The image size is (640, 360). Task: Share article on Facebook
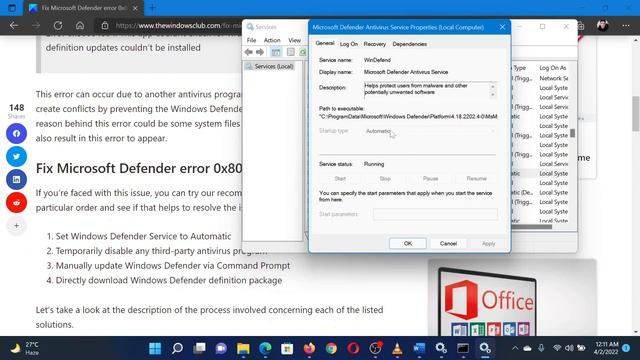(x=16, y=133)
